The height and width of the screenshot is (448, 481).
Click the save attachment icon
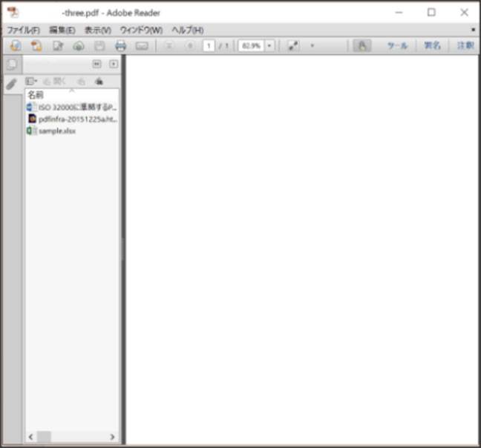click(81, 82)
